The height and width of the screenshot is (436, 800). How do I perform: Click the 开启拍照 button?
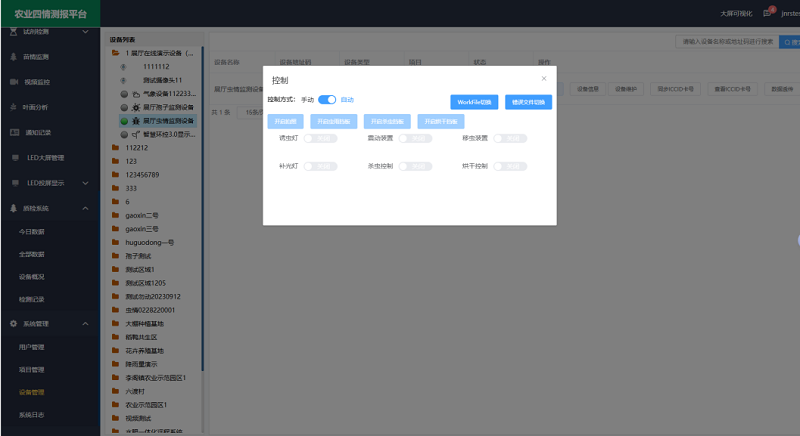coord(285,121)
